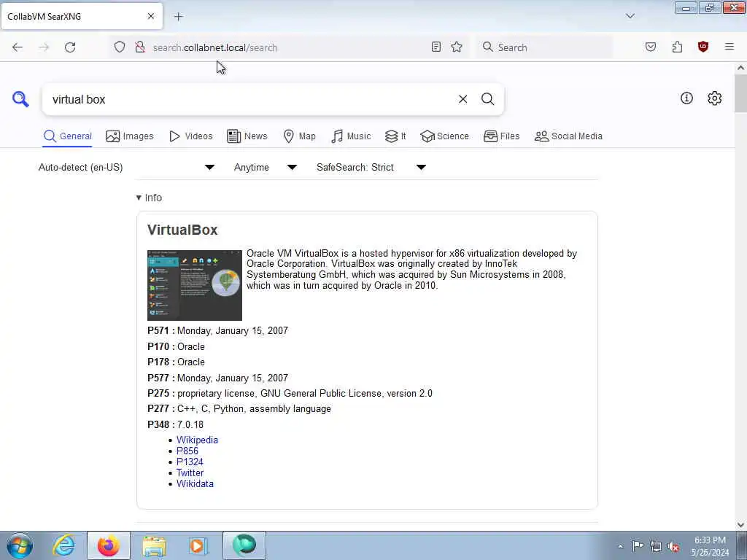Click the muted volume tray icon

pyautogui.click(x=673, y=547)
